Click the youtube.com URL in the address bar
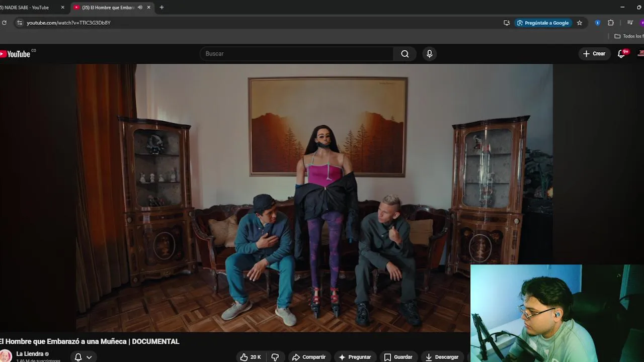 coord(68,23)
